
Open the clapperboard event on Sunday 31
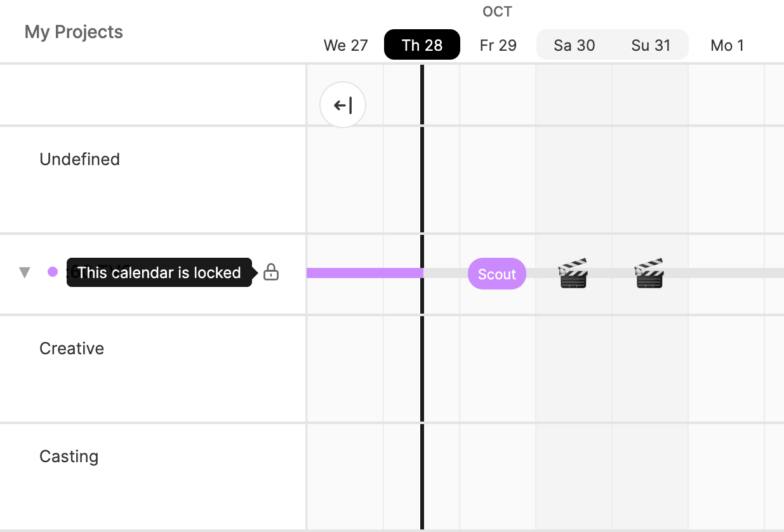tap(649, 274)
